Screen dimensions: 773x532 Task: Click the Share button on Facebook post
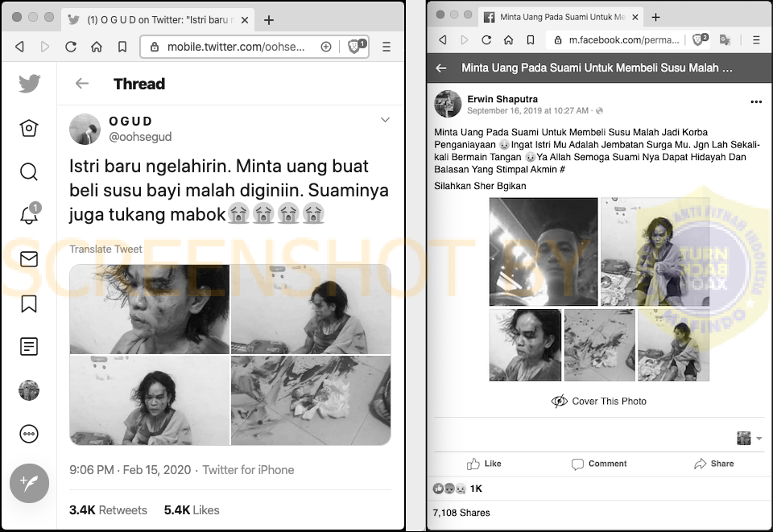(x=714, y=464)
